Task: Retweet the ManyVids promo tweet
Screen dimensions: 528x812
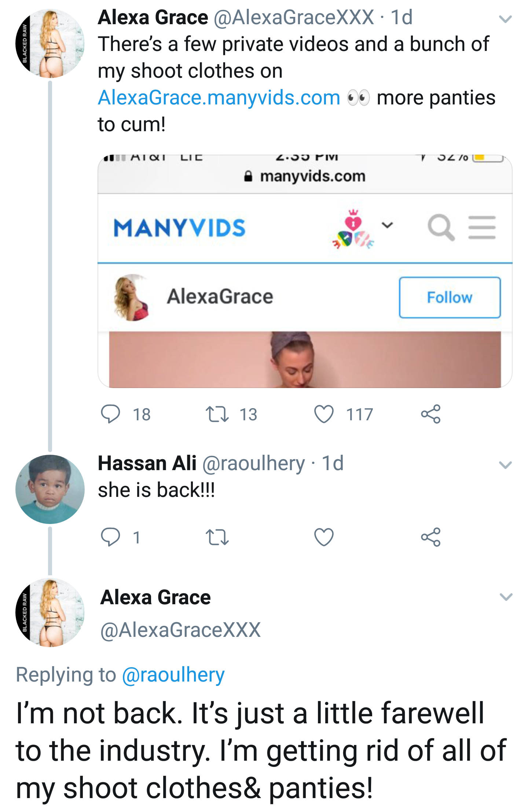Action: pyautogui.click(x=217, y=414)
